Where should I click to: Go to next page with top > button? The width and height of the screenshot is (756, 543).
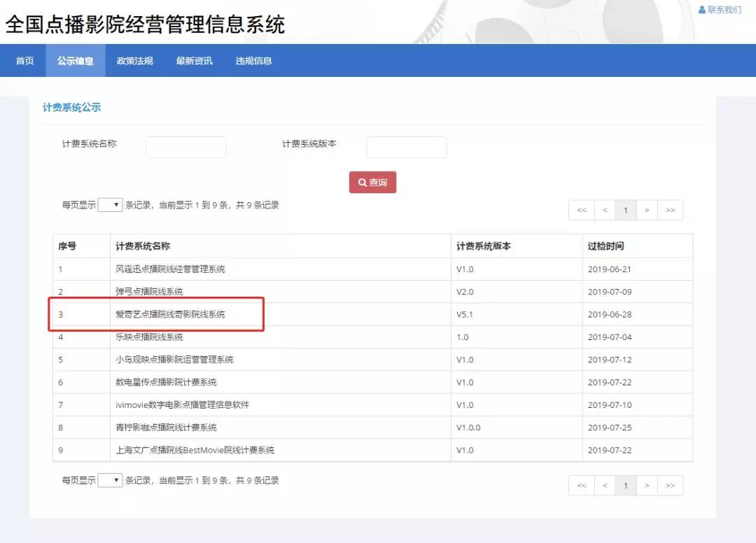(x=647, y=210)
